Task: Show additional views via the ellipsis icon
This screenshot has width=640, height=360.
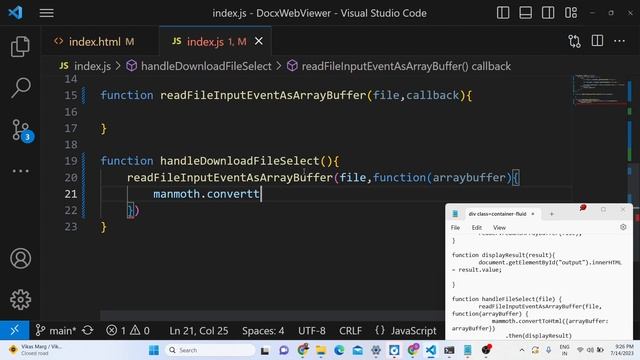Action: (20, 171)
